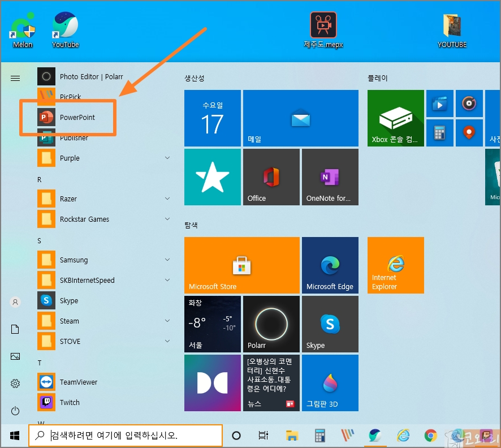Select the Melon desktop shortcut
This screenshot has width=501, height=448.
23,31
